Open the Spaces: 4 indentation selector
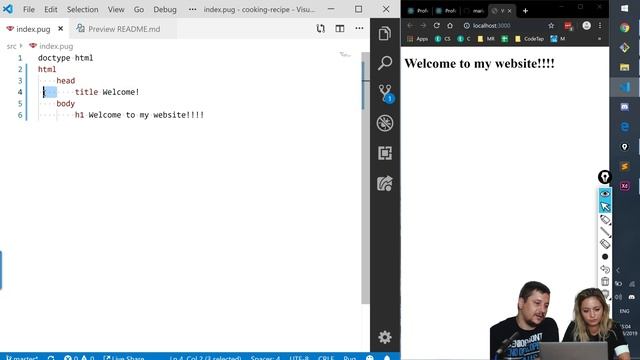The image size is (640, 360). click(x=265, y=358)
